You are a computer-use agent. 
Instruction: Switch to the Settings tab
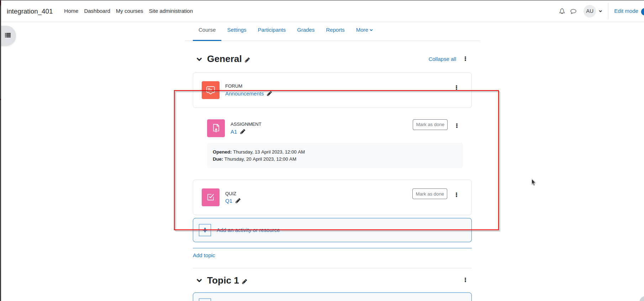coord(237,30)
